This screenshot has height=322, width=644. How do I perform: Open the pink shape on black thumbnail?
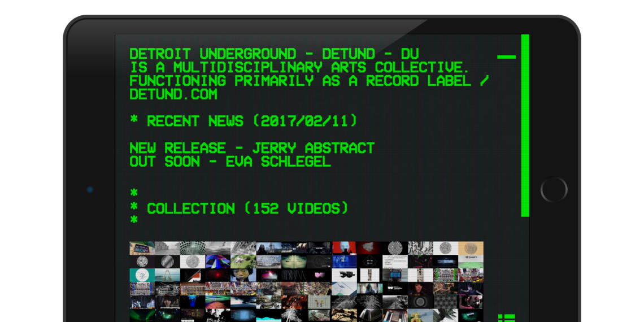pos(319,275)
